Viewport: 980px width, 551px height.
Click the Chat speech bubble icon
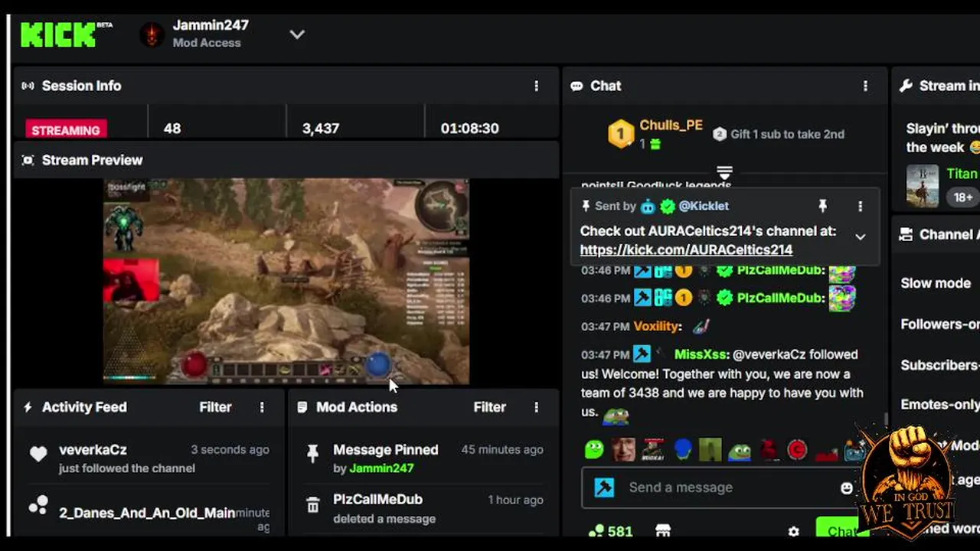577,86
